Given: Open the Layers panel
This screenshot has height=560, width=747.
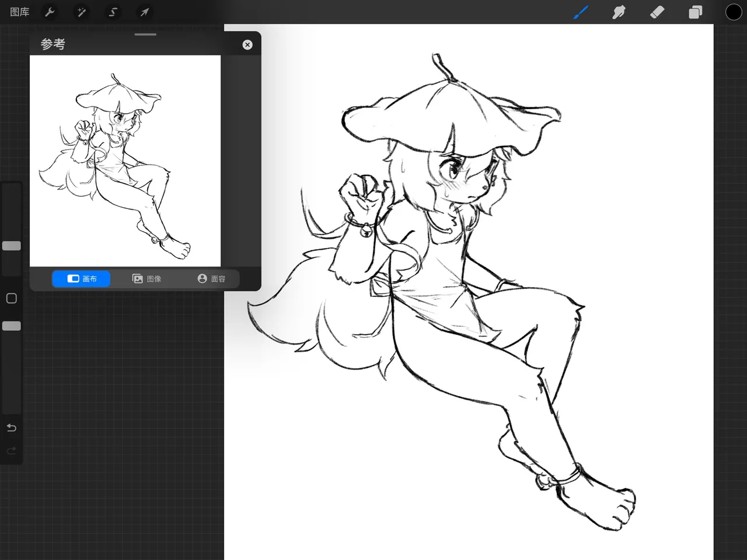Looking at the screenshot, I should [x=695, y=12].
